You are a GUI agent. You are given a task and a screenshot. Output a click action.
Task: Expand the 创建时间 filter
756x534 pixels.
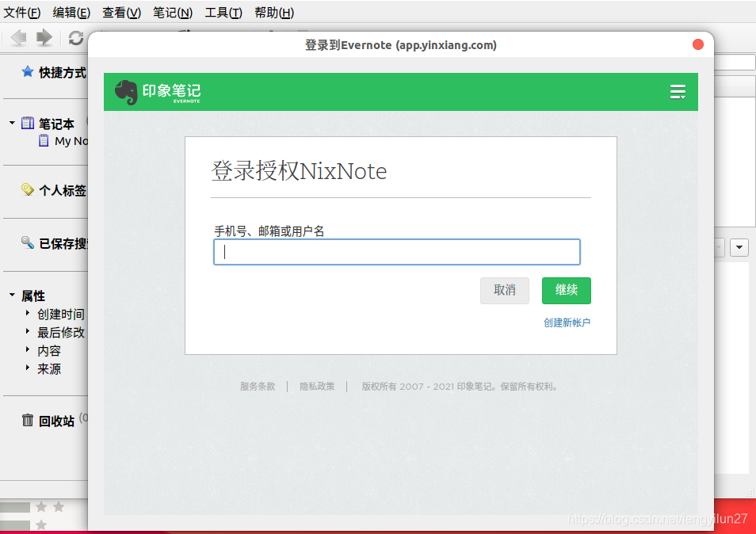click(x=27, y=314)
